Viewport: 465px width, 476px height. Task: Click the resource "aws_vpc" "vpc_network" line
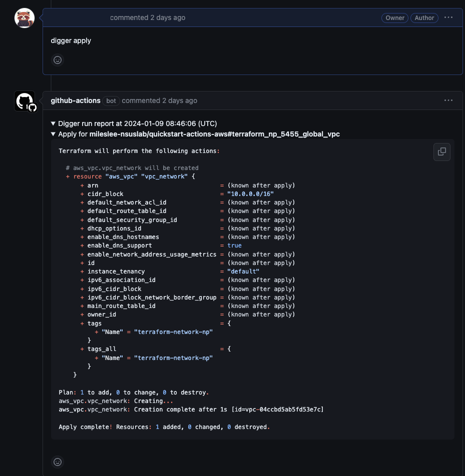pyautogui.click(x=130, y=176)
